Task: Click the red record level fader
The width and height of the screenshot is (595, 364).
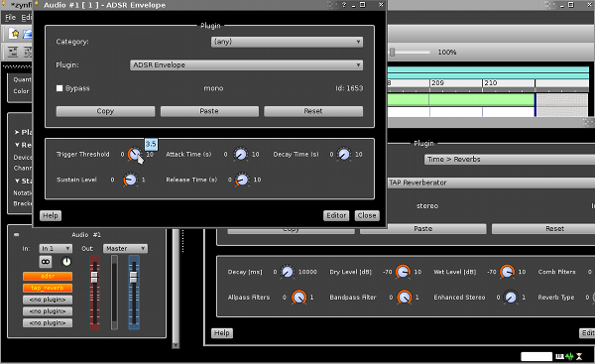Action: [x=94, y=277]
